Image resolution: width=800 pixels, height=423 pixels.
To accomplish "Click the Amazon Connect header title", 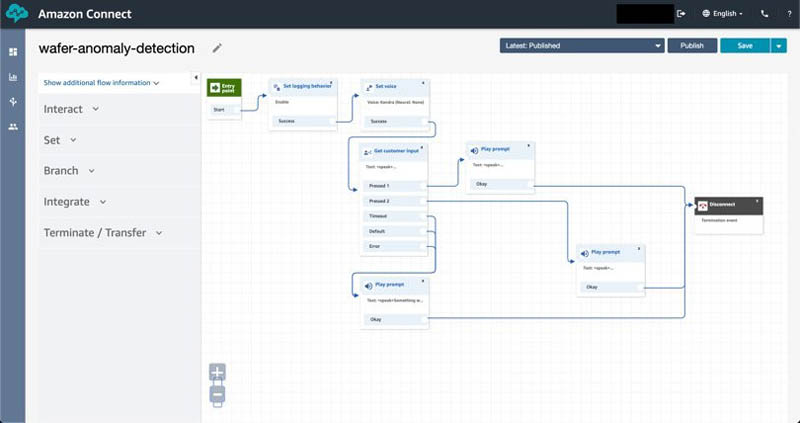I will click(x=85, y=14).
